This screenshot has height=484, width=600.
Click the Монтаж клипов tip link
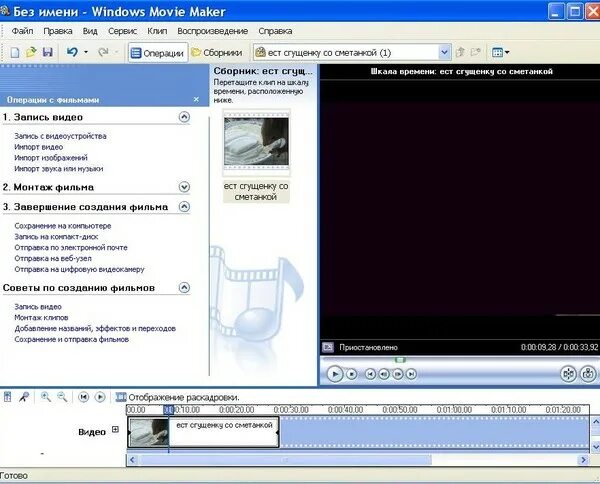coord(41,318)
